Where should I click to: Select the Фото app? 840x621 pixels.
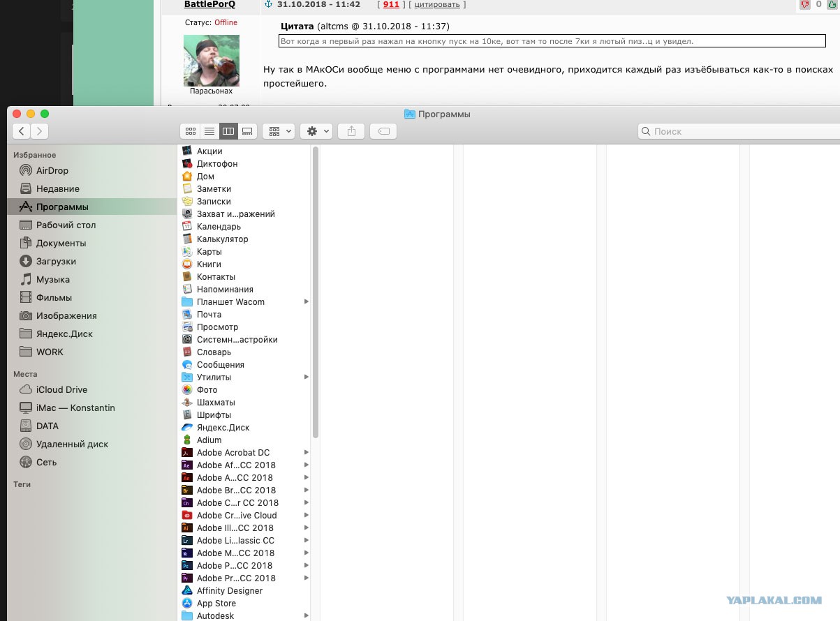click(x=244, y=389)
